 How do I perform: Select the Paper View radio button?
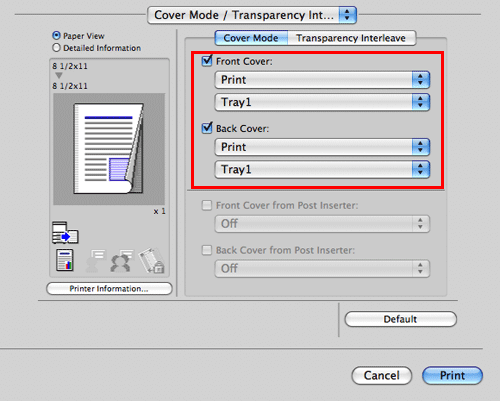56,35
